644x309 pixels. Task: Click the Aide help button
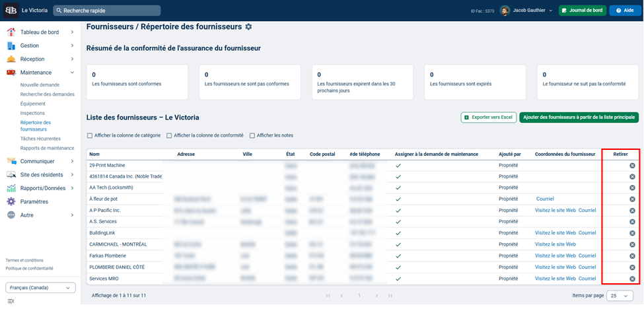tap(625, 11)
